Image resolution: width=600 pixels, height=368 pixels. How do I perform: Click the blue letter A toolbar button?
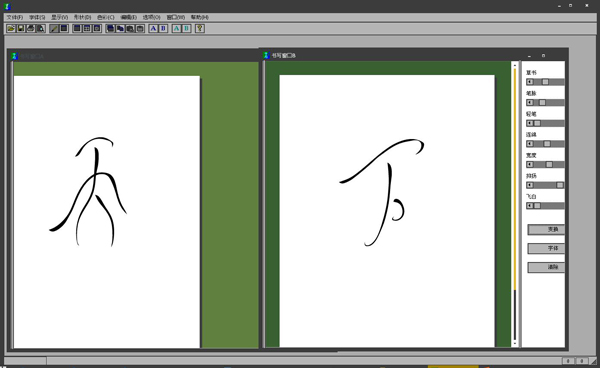[153, 28]
